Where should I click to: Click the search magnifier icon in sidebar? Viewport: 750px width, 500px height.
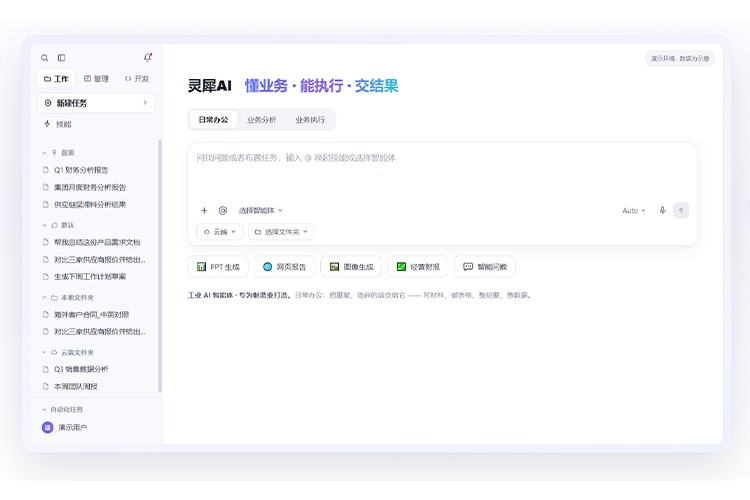click(44, 58)
